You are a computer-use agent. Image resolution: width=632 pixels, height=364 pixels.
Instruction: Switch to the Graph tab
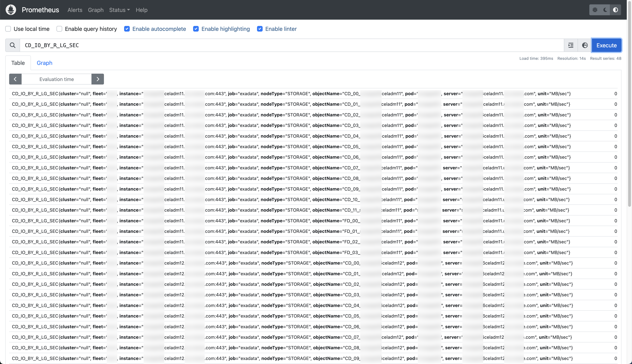tap(44, 63)
